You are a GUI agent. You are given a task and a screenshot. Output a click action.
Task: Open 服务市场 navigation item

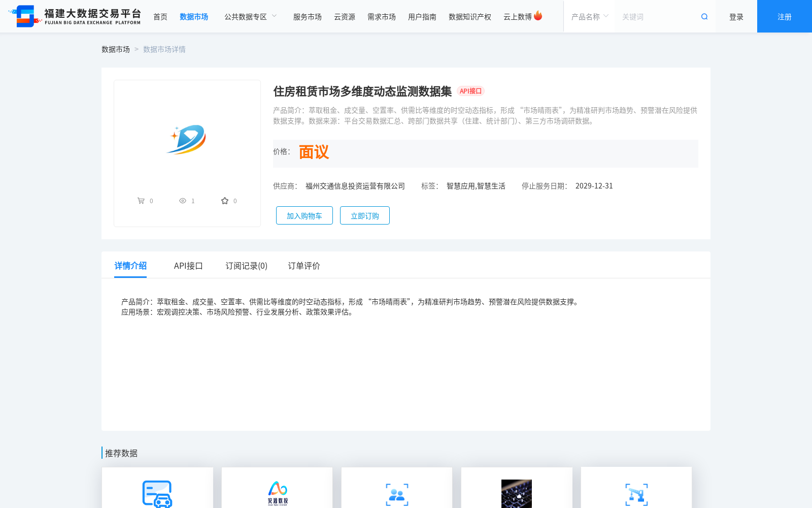pos(308,17)
